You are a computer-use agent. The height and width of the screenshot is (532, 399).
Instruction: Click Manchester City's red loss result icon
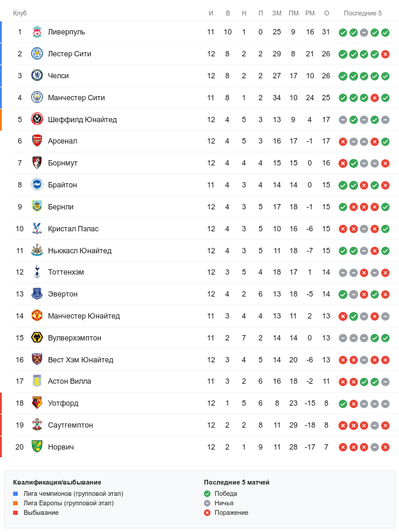pyautogui.click(x=375, y=98)
